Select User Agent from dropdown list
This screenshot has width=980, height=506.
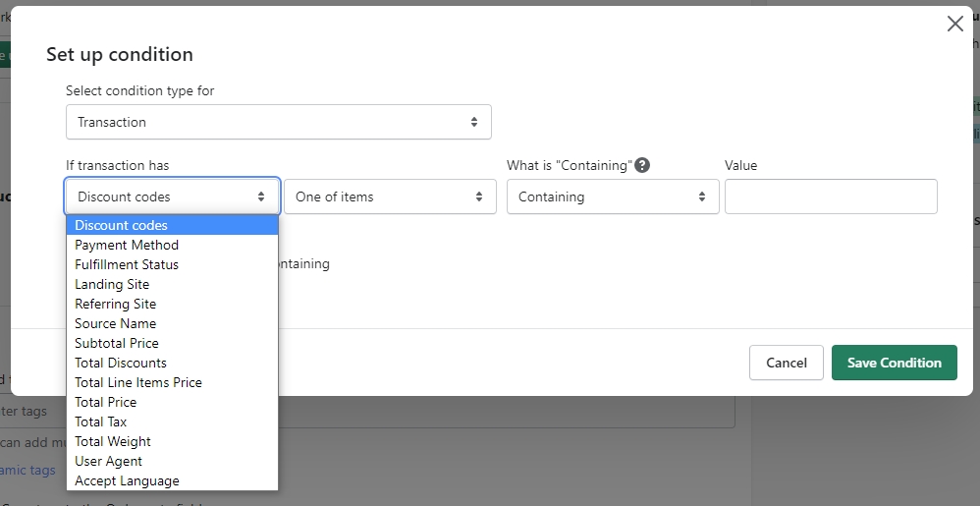coord(108,461)
